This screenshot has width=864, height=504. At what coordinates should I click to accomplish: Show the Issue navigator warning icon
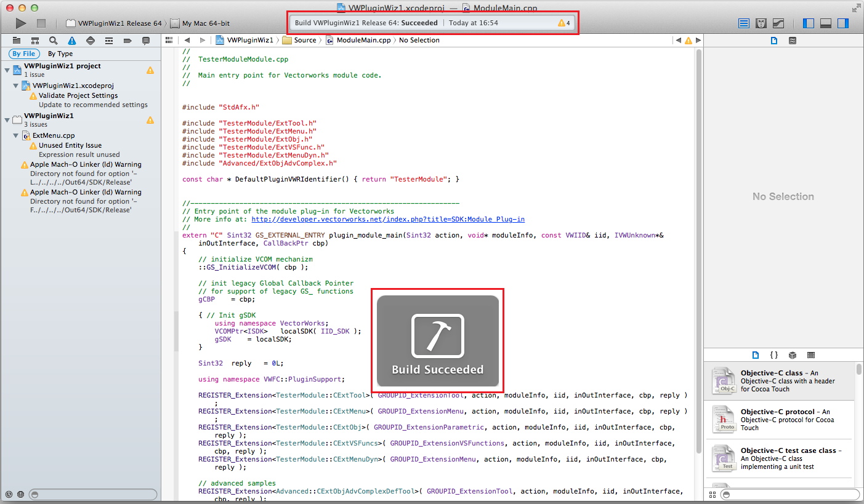tap(72, 41)
